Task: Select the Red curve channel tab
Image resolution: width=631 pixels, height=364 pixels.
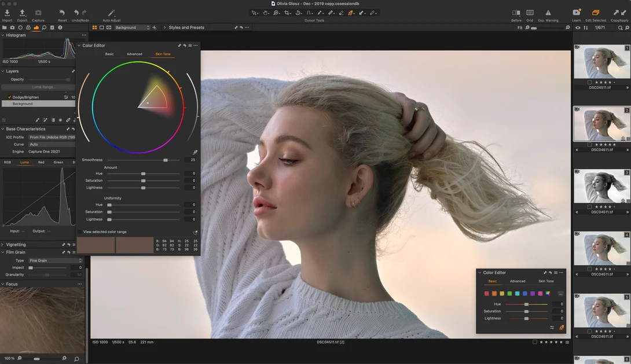Action: pos(41,163)
